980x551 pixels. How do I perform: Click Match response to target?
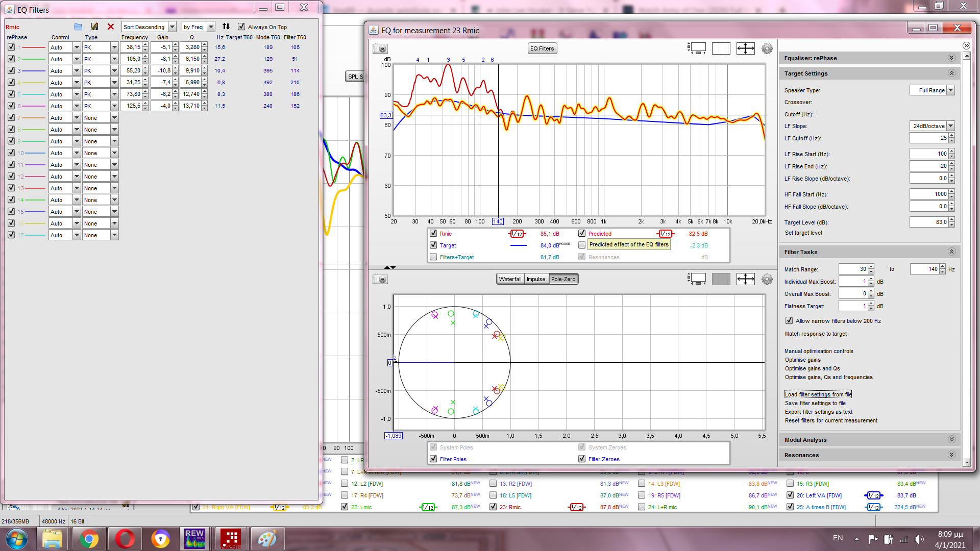tap(816, 334)
